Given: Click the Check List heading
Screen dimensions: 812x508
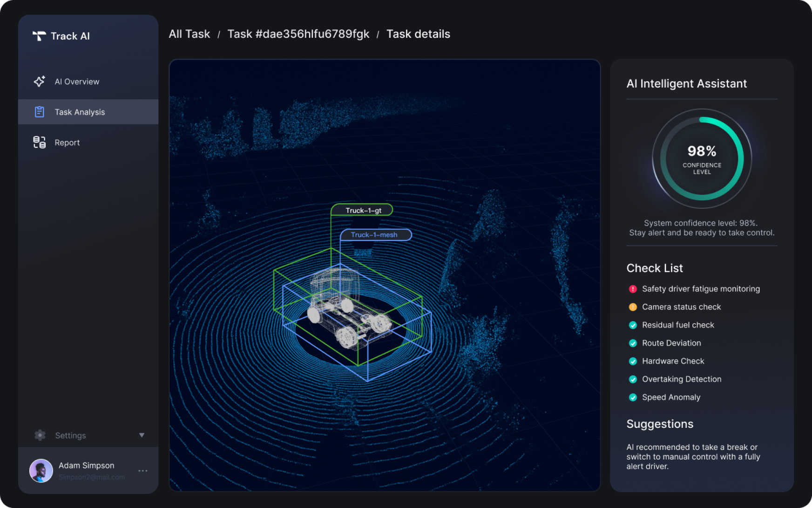Looking at the screenshot, I should pos(655,268).
